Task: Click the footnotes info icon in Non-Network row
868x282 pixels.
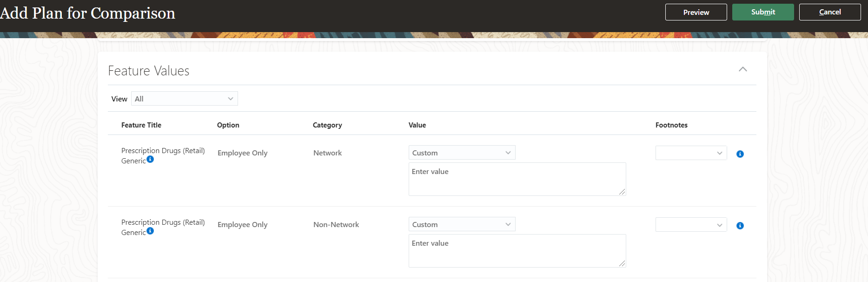Action: point(740,226)
